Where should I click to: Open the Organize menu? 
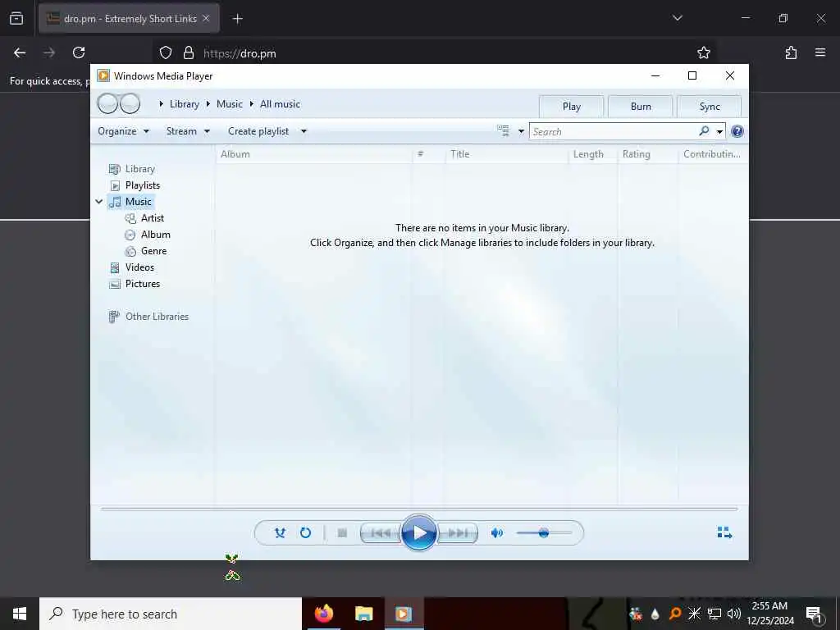[x=123, y=131]
